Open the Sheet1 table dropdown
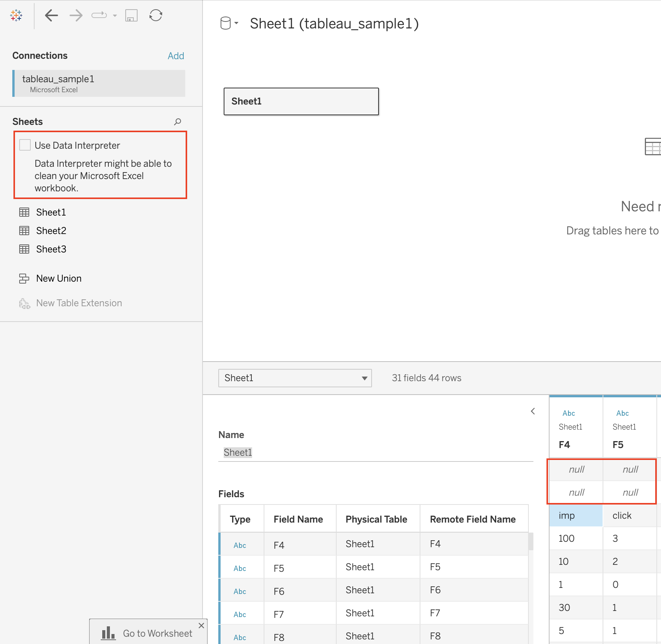This screenshot has width=661, height=644. click(x=295, y=378)
